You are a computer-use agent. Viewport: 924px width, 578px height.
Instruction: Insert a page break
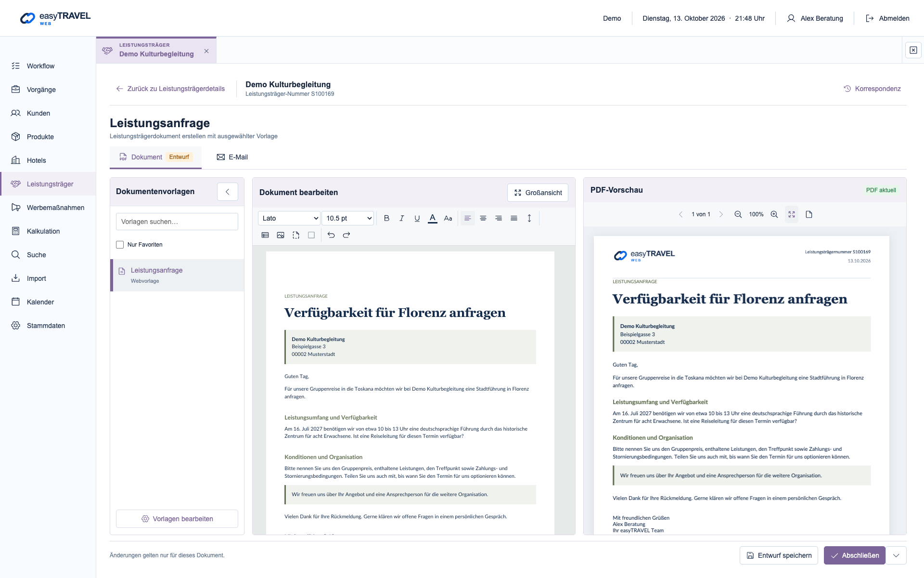pyautogui.click(x=296, y=235)
